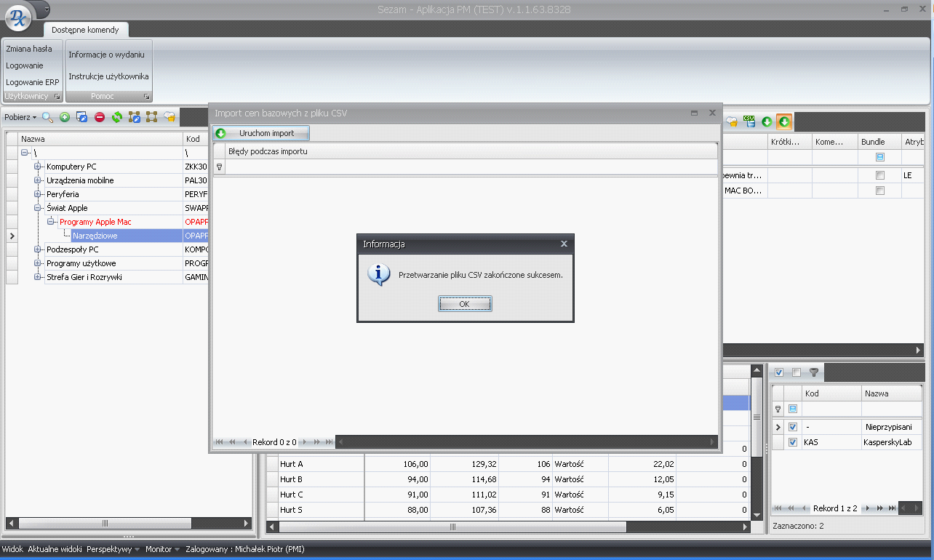Viewport: 934px width, 560px height.
Task: Click horizontal scrollbar thumb under price grid
Action: [452, 526]
